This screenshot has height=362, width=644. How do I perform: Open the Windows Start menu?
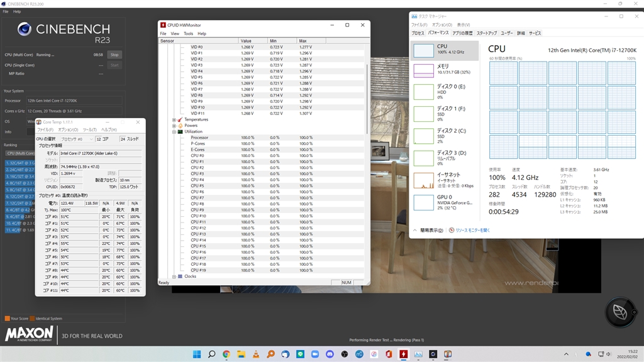pyautogui.click(x=197, y=354)
